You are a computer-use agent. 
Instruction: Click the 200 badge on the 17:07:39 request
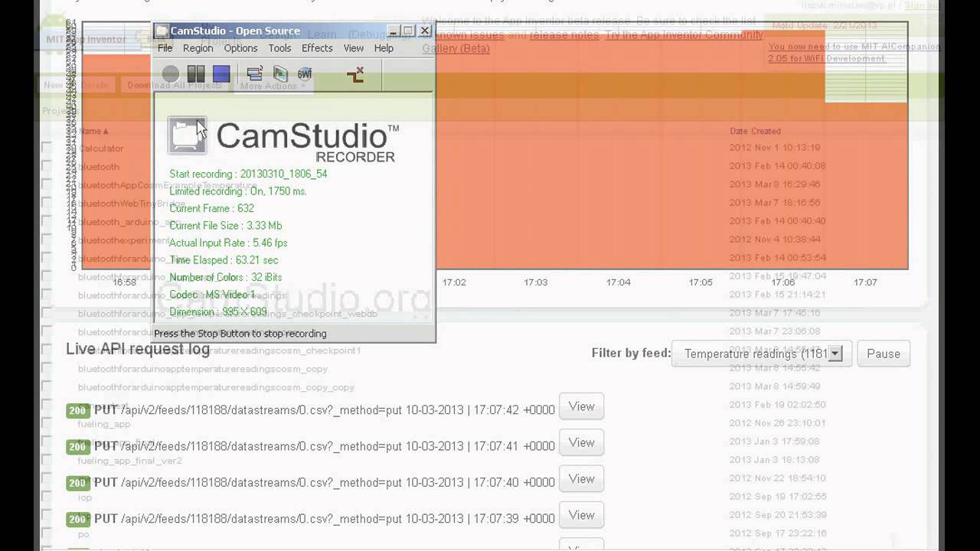coord(77,519)
